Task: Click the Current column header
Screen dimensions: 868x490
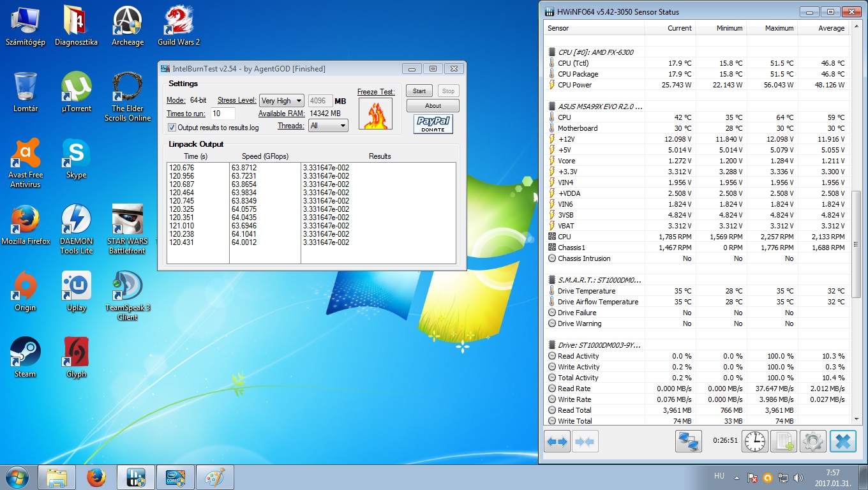Action: click(x=670, y=28)
